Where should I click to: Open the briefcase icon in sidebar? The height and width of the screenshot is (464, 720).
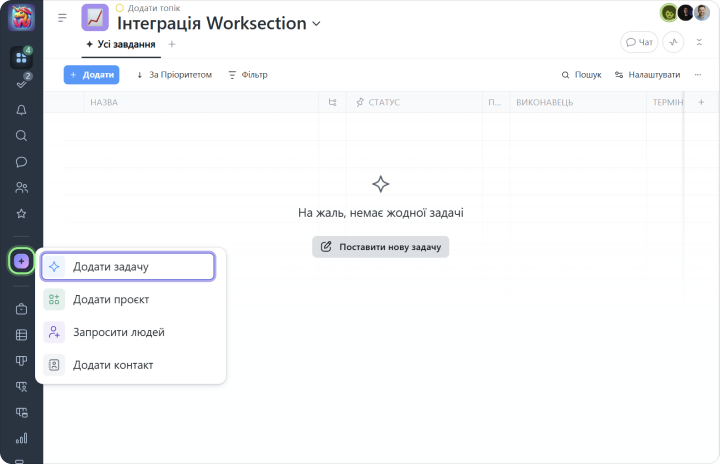(x=21, y=309)
